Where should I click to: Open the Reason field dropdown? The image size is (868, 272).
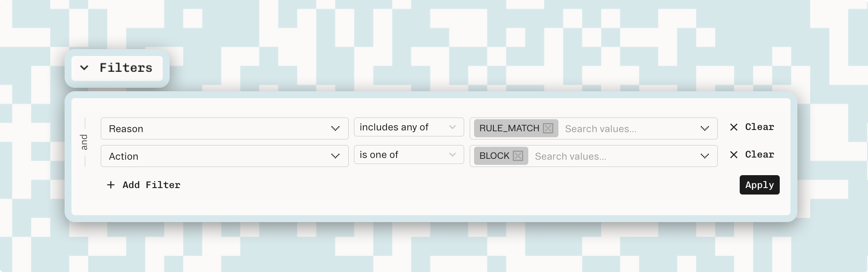click(224, 128)
